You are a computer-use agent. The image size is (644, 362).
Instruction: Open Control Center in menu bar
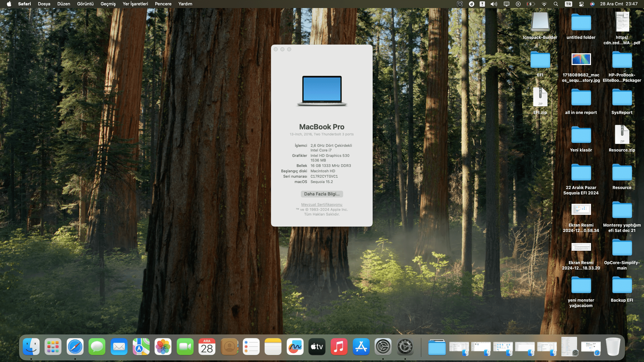click(581, 4)
